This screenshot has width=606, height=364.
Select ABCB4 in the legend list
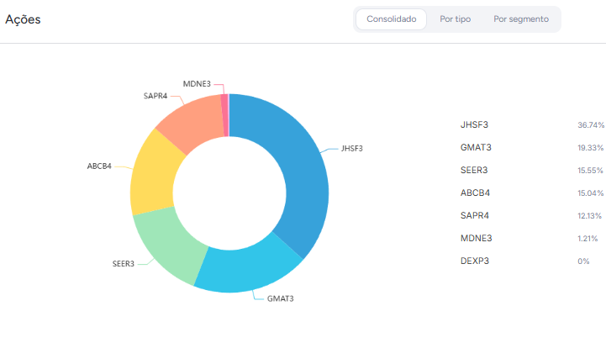tap(475, 193)
